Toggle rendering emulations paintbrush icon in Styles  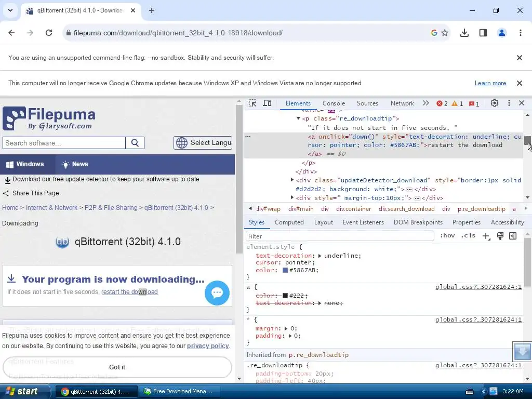point(500,236)
